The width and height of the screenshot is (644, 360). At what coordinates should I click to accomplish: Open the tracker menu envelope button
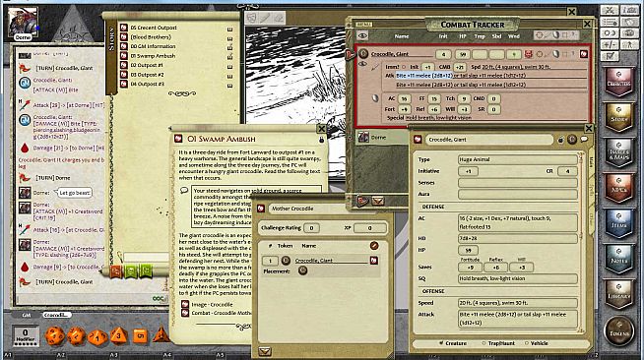coord(378,201)
